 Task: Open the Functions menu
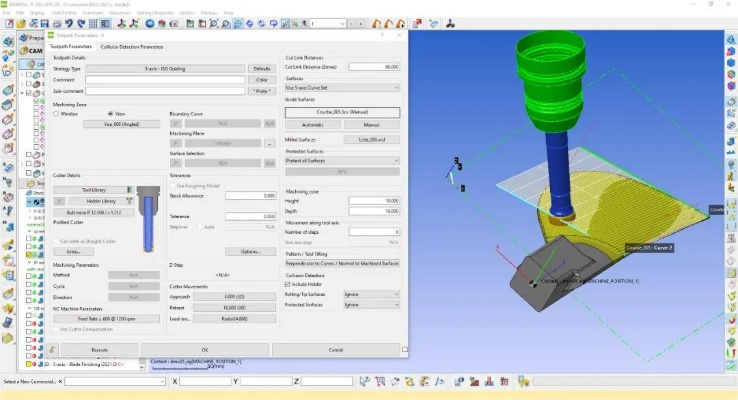[x=99, y=13]
